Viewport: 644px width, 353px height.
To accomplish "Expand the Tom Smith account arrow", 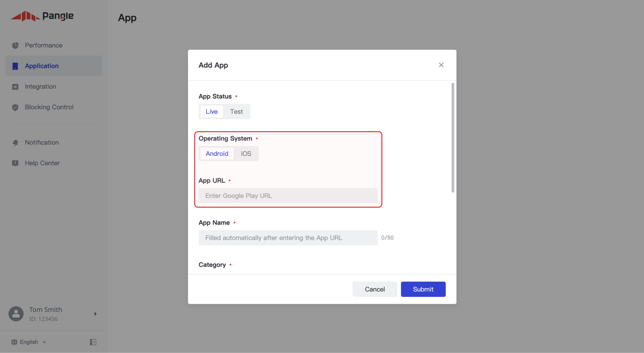I will tap(95, 314).
